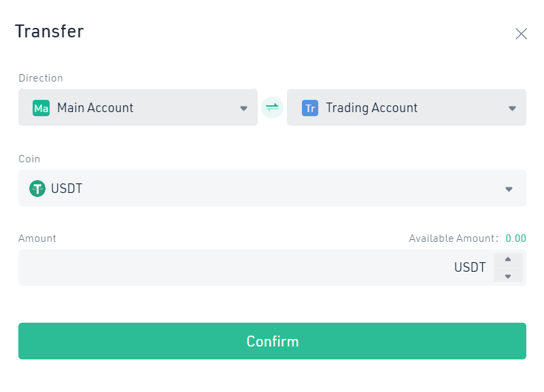
Task: Open the USDT coin selector
Action: coord(273,188)
